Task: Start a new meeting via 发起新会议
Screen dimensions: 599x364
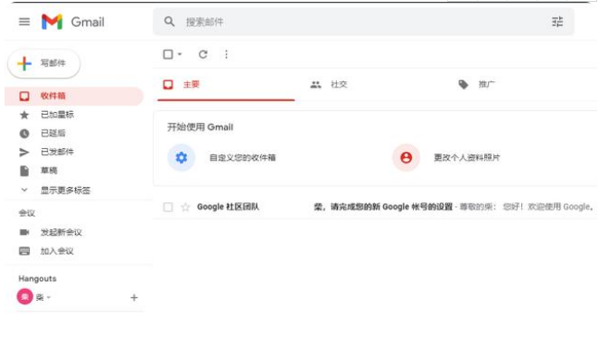Action: (61, 232)
